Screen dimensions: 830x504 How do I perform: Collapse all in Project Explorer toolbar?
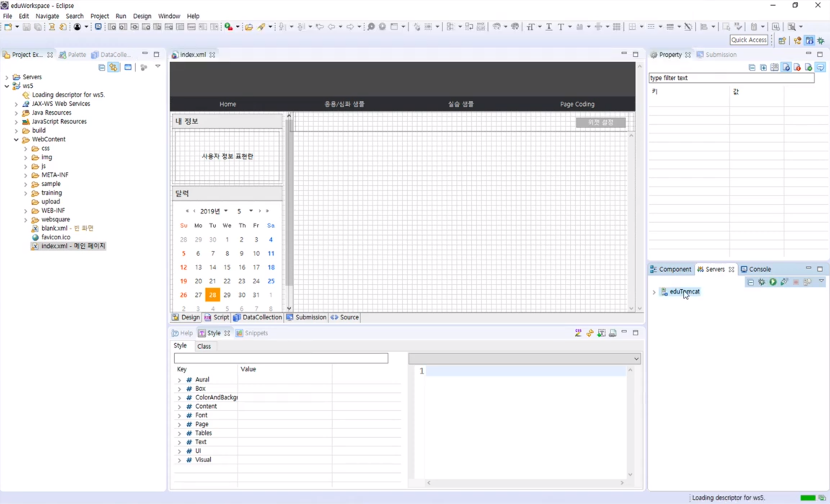[102, 67]
